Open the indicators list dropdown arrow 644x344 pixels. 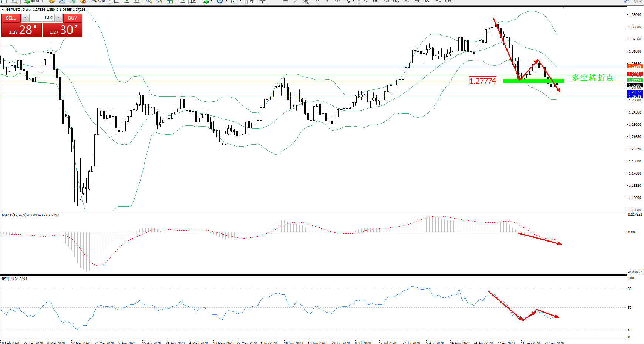click(x=212, y=1)
